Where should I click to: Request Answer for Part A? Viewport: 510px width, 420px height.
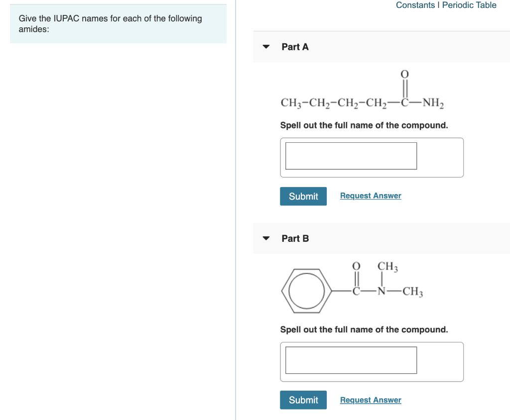pos(370,196)
